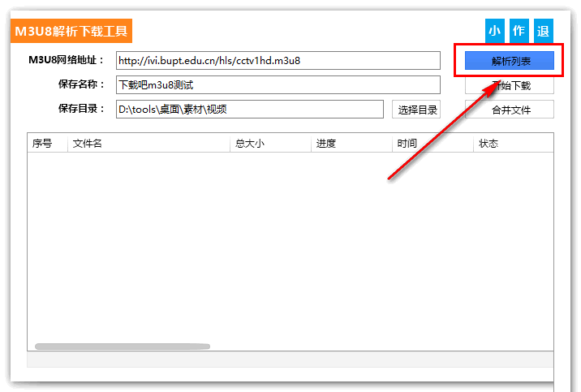Open folder chooser via 选择目录
This screenshot has width=581, height=392.
[x=416, y=110]
